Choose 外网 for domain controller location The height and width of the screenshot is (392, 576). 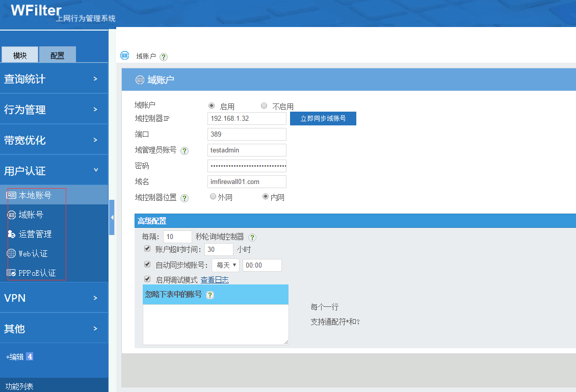coord(213,197)
